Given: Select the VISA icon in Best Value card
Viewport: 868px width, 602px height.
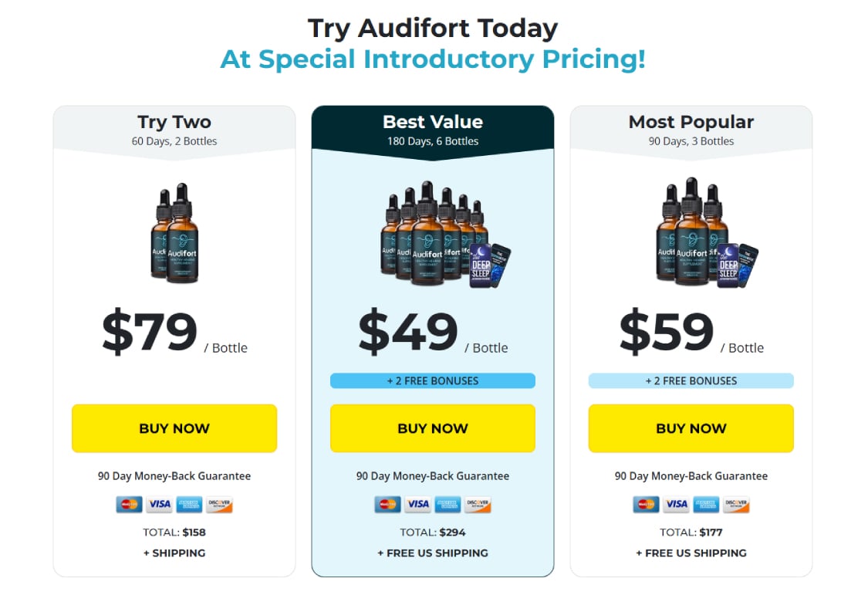Looking at the screenshot, I should (417, 504).
